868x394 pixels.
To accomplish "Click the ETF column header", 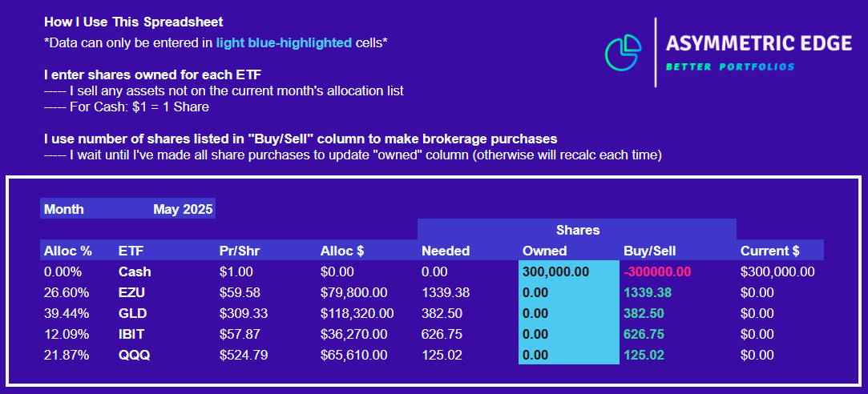I will [131, 251].
